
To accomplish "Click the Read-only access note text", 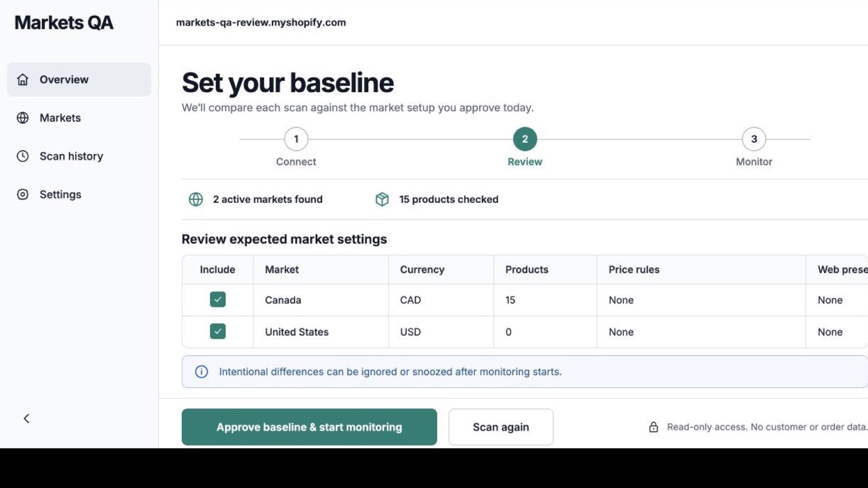I will 767,427.
